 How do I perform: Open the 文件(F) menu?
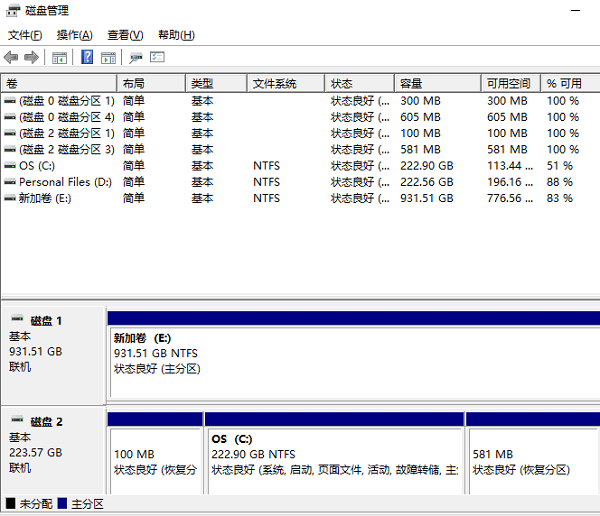(x=26, y=35)
